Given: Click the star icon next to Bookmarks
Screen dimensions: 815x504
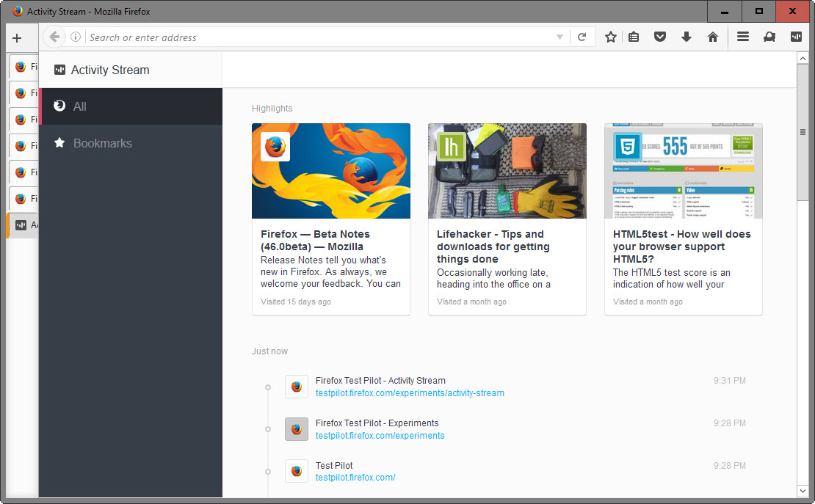Looking at the screenshot, I should pyautogui.click(x=59, y=142).
